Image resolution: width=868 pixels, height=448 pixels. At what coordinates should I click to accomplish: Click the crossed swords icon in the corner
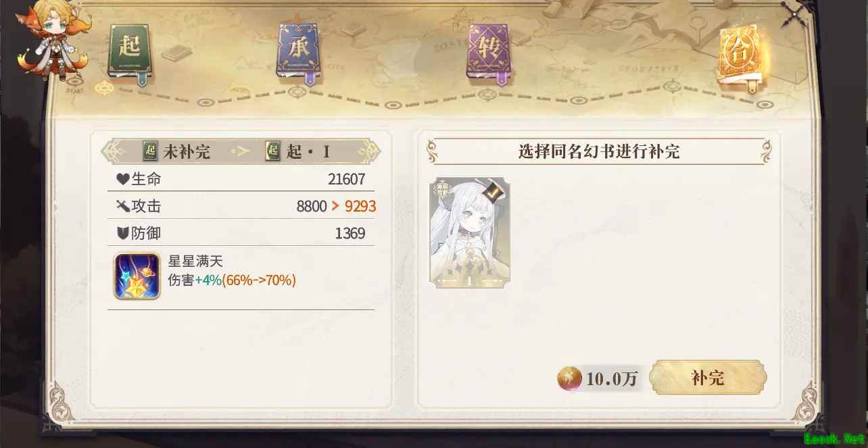click(791, 14)
